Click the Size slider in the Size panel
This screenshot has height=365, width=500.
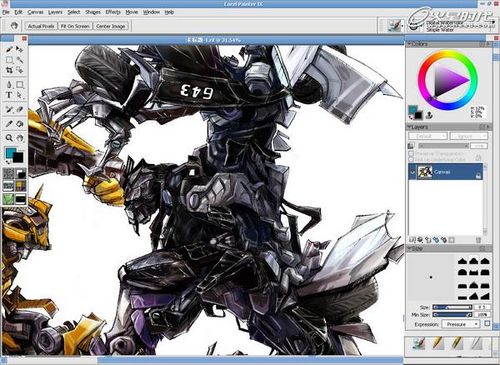coord(452,307)
